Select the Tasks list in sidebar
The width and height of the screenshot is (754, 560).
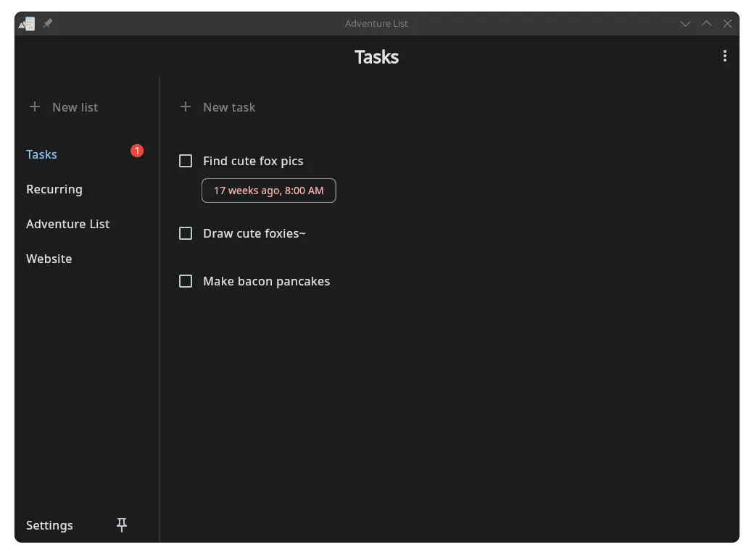pos(41,154)
